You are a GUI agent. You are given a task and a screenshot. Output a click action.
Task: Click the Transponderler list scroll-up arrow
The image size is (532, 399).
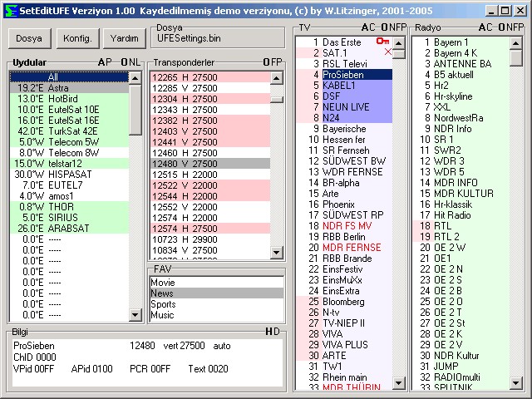click(x=278, y=76)
